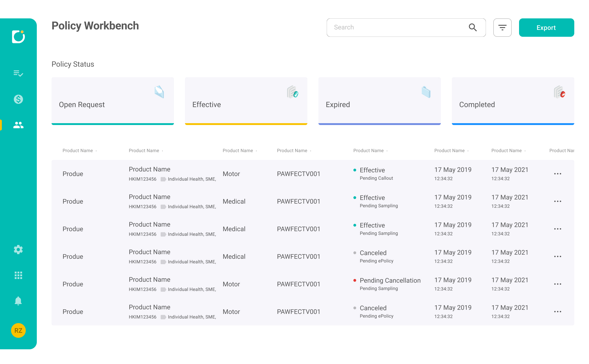Click the app logo in the sidebar
The width and height of the screenshot is (589, 364).
coord(18,37)
